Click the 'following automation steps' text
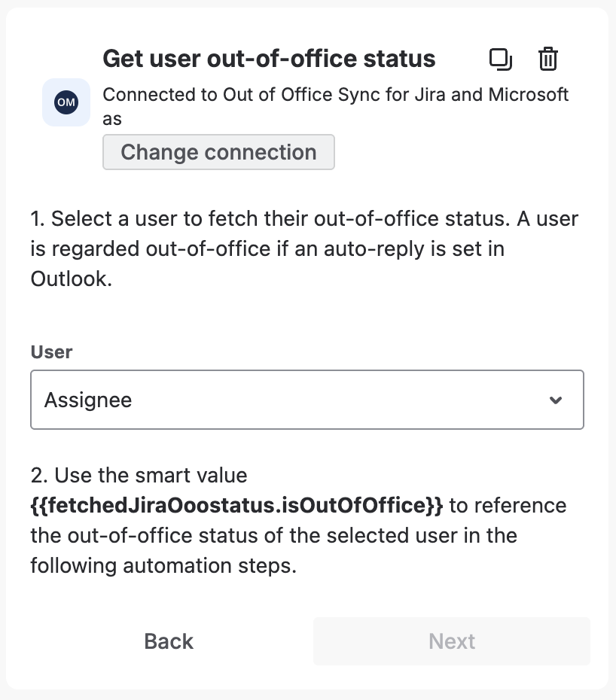Viewport: 616px width, 700px height. point(163,566)
